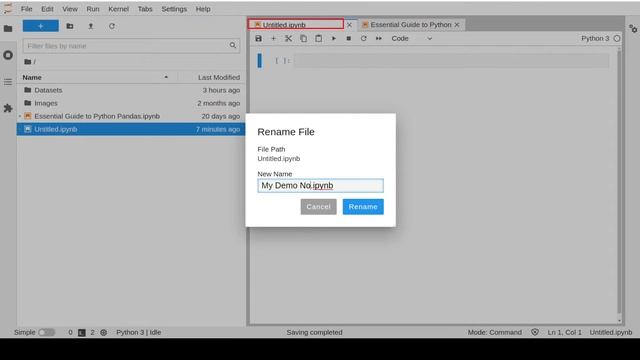Cut the selected cell with scissors icon
640x360 pixels.
tap(288, 38)
